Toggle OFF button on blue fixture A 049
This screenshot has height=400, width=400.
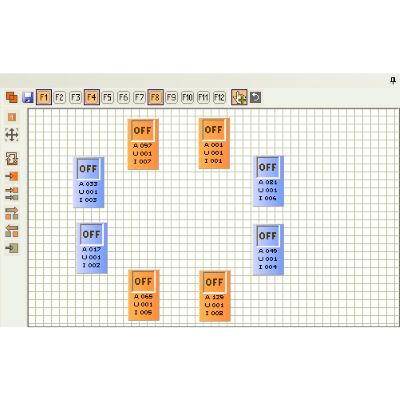tap(268, 236)
